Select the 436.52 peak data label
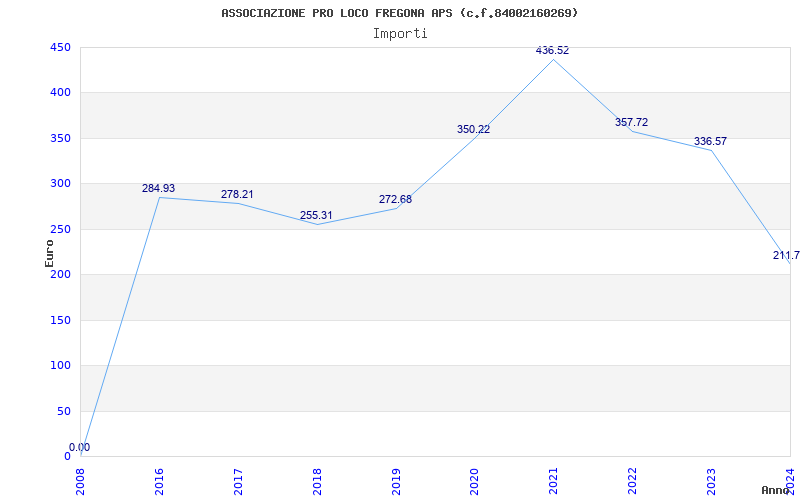 [x=552, y=51]
